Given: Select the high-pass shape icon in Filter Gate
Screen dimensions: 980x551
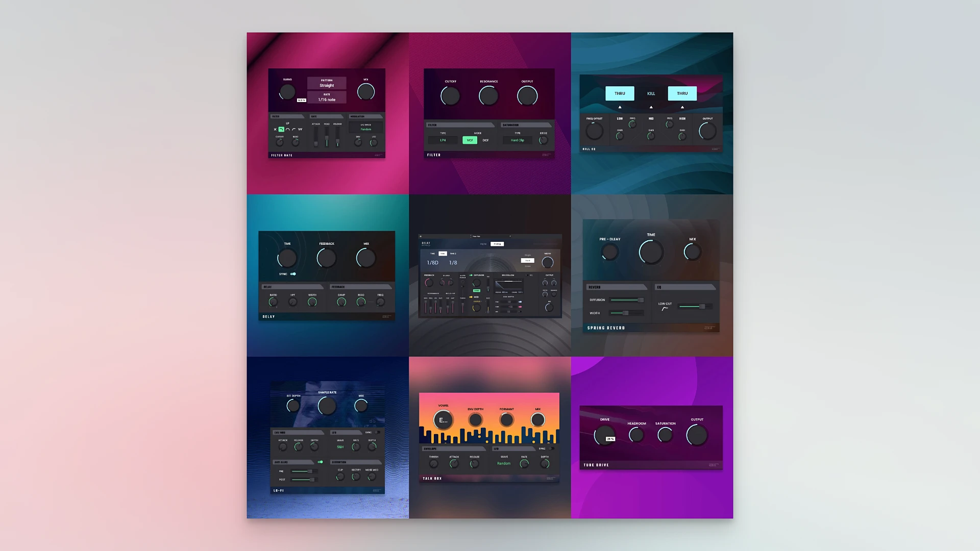Looking at the screenshot, I should tap(293, 129).
